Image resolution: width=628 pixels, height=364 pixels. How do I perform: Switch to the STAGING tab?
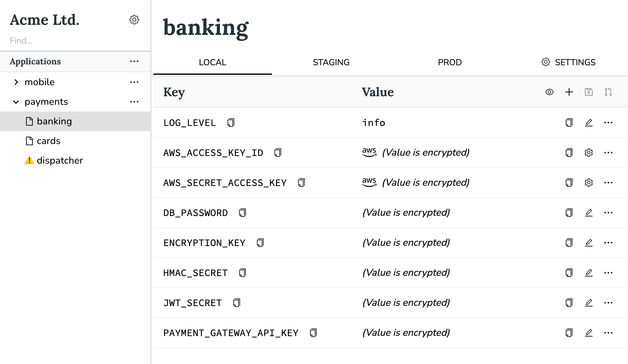(331, 62)
